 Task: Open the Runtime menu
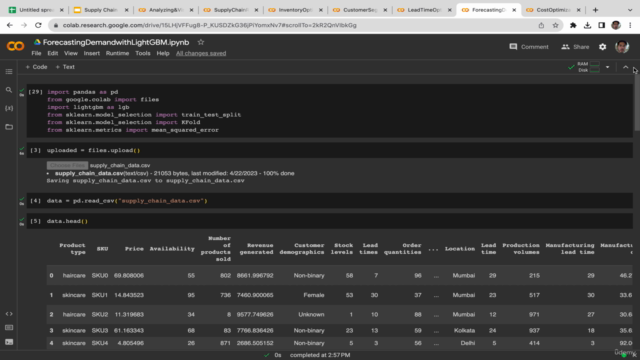click(117, 53)
